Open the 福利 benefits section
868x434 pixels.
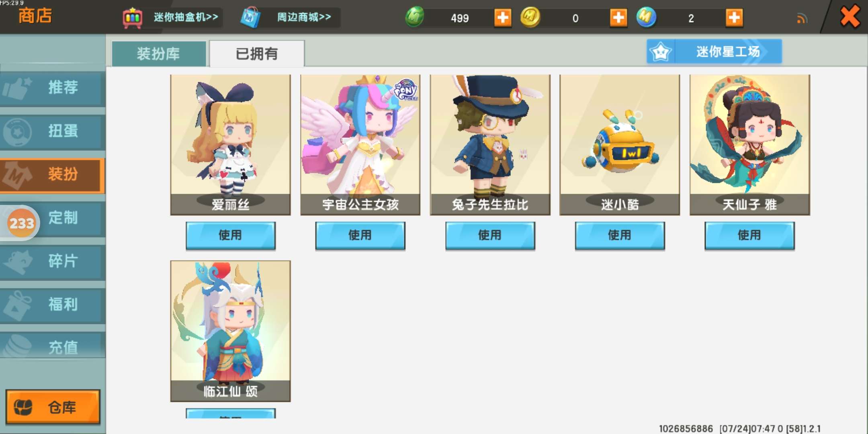pos(53,305)
